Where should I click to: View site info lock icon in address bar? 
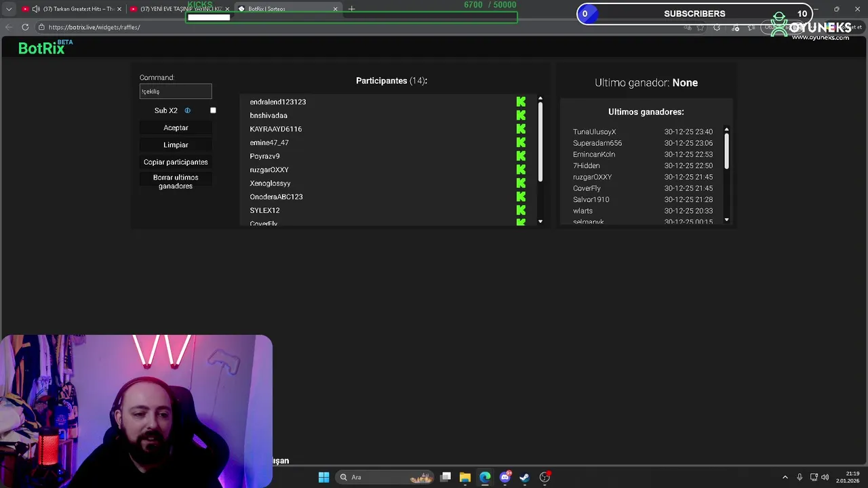pyautogui.click(x=41, y=27)
